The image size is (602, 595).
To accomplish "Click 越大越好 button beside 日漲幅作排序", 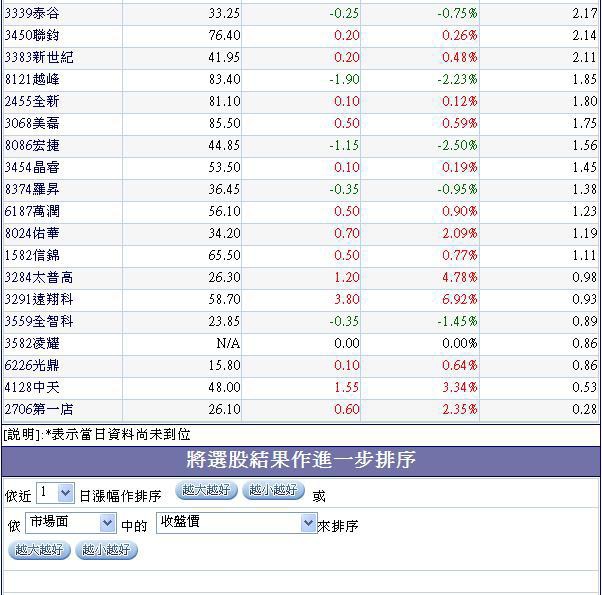I will 206,490.
